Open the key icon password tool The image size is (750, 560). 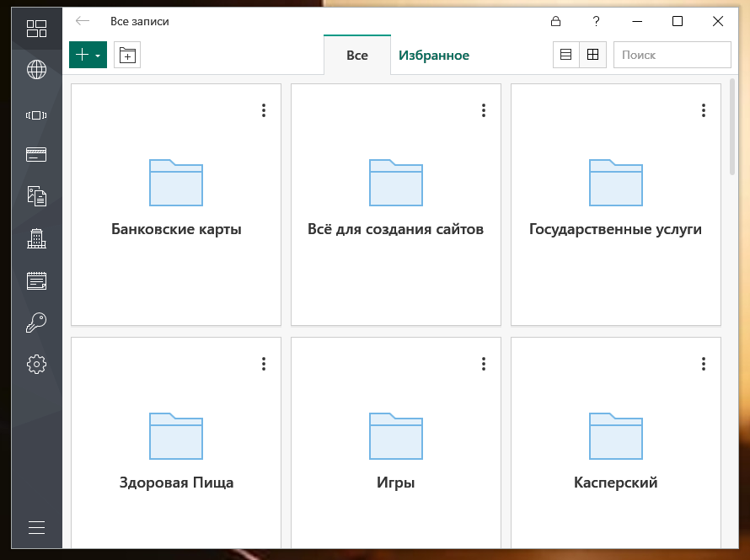36,322
